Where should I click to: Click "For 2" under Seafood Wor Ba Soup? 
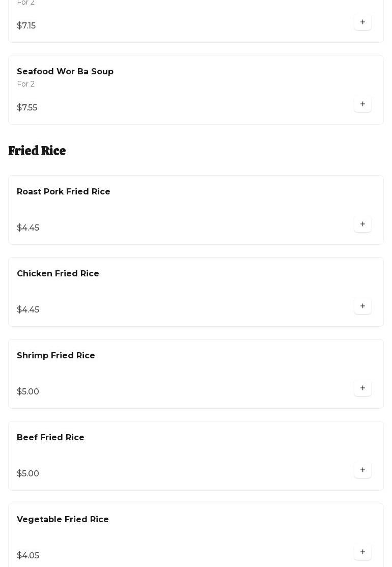coord(26,84)
